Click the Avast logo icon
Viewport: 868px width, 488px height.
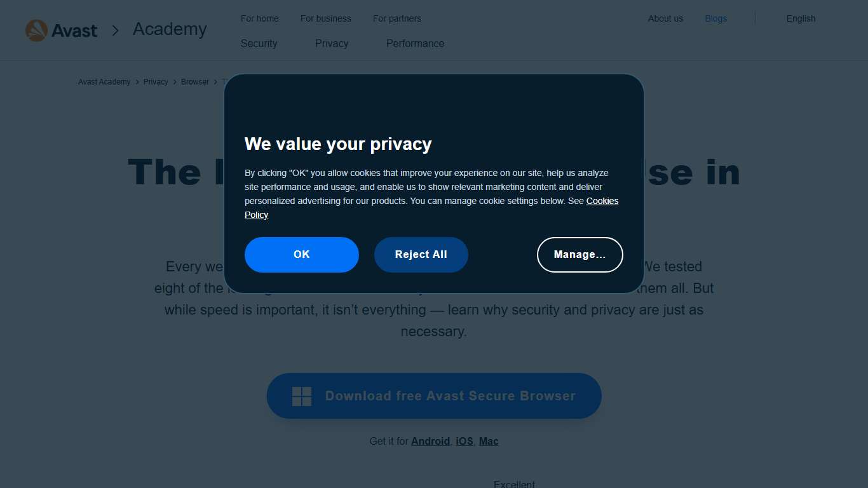point(37,30)
